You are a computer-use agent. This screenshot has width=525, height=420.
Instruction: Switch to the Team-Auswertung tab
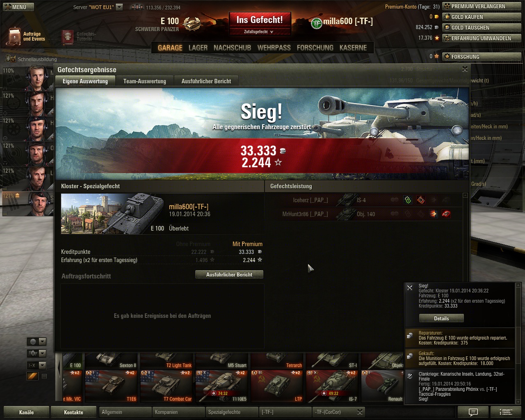(x=145, y=81)
